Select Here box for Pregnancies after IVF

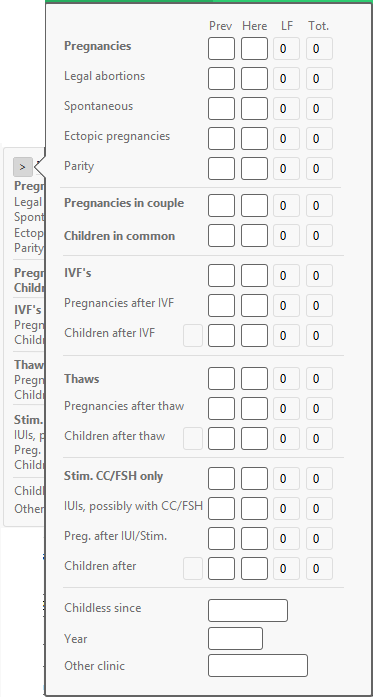tap(254, 305)
